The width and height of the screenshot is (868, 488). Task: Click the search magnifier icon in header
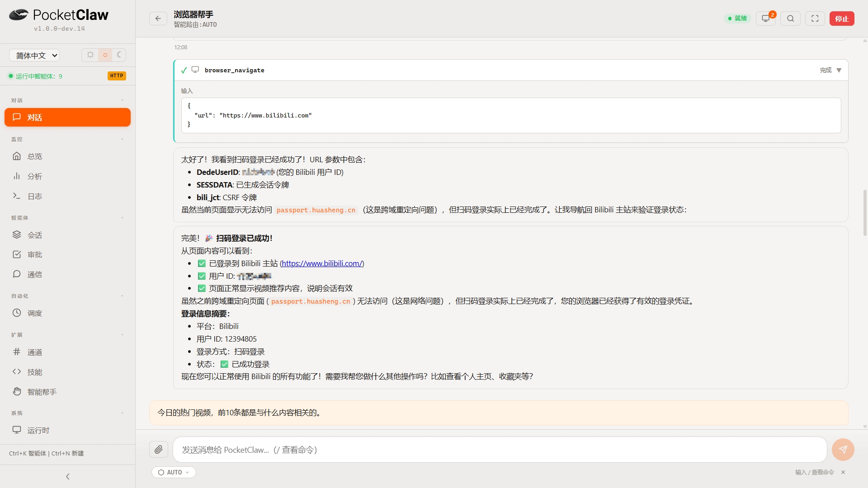(x=790, y=19)
